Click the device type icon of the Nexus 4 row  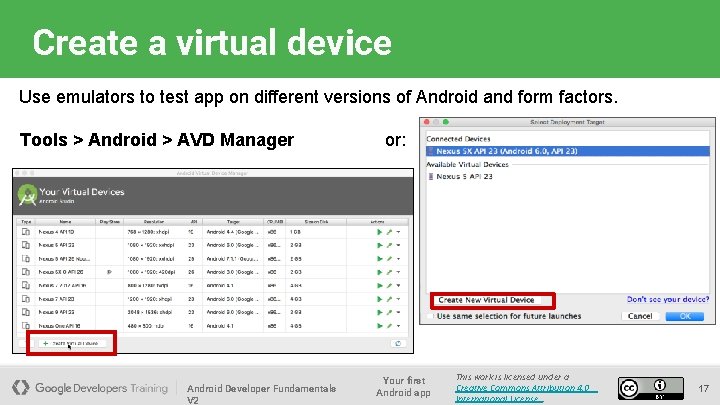(x=26, y=232)
